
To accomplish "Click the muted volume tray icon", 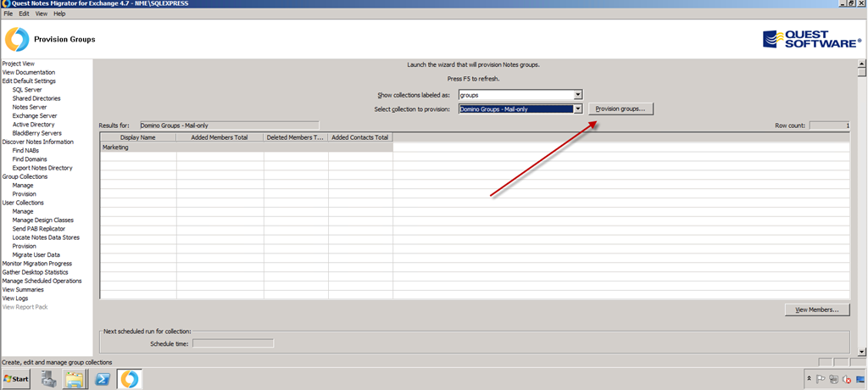I will pyautogui.click(x=847, y=380).
